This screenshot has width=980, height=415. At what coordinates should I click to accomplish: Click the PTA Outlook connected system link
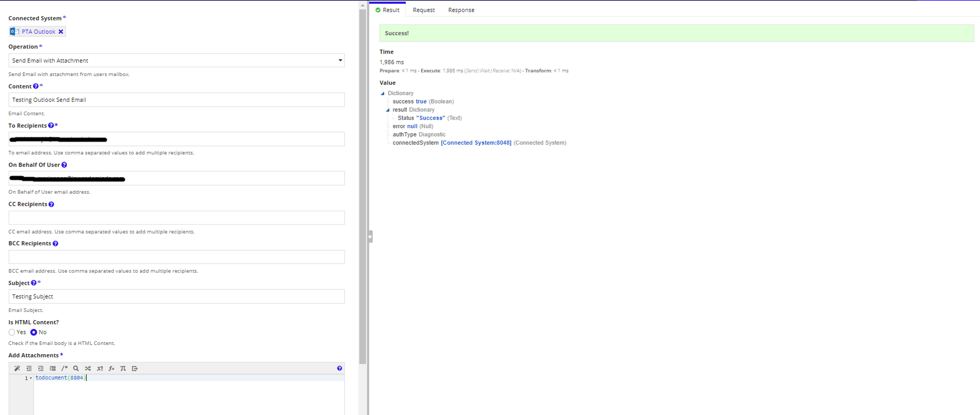(39, 32)
